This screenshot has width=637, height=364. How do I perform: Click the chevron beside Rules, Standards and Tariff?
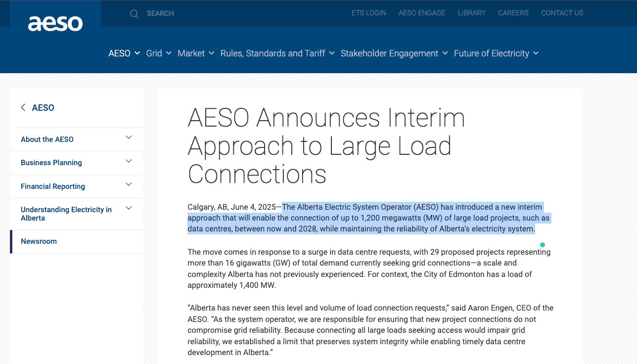coord(331,53)
